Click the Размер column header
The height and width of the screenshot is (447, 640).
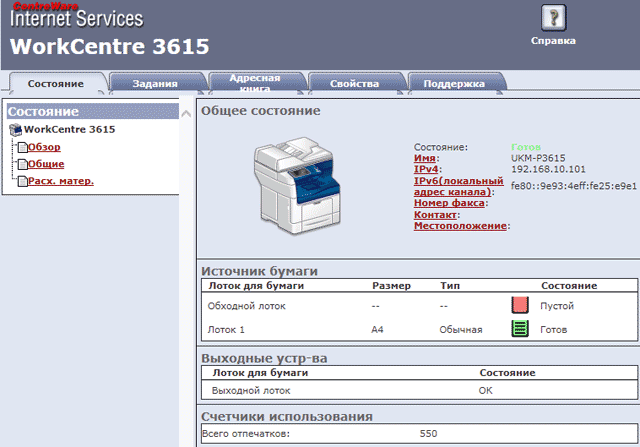click(x=391, y=285)
